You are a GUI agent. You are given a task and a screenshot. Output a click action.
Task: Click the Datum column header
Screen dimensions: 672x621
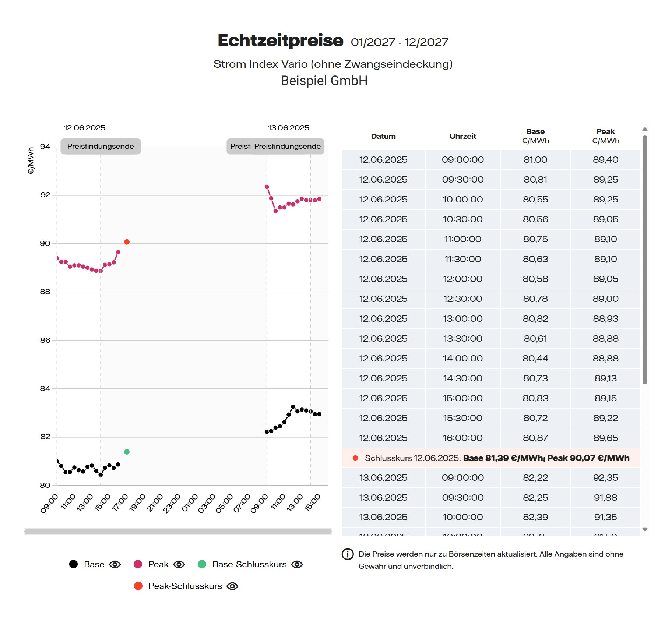pyautogui.click(x=383, y=136)
